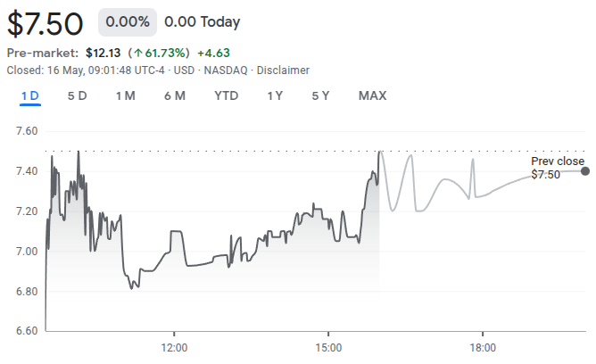Screen dimensions: 596x364
Task: Click the 12:00 time axis label
Action: point(173,346)
